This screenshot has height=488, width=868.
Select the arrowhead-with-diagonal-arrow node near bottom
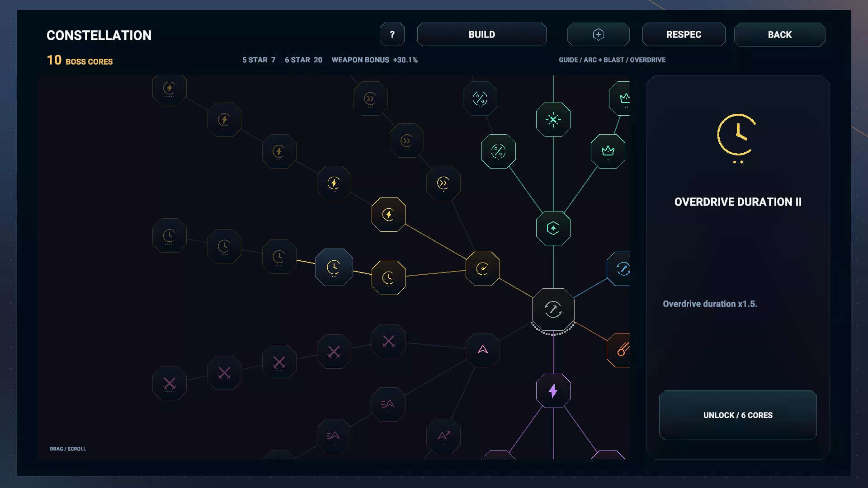click(443, 436)
